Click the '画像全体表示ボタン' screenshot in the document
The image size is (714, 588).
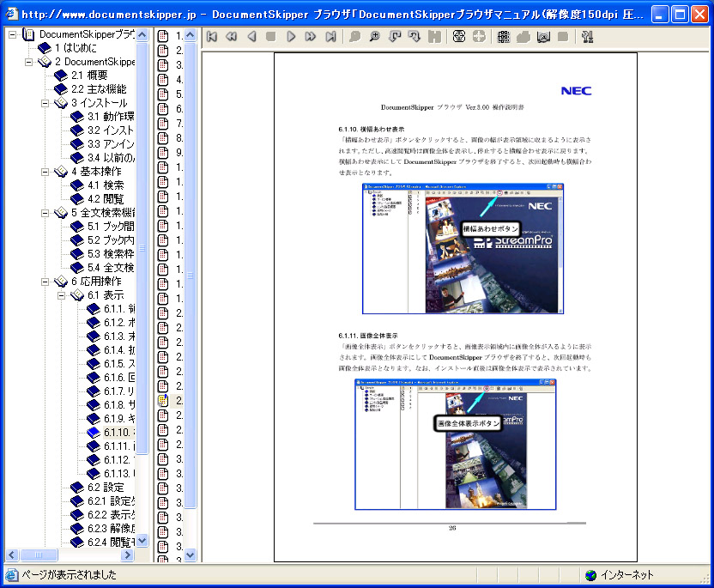click(x=456, y=445)
